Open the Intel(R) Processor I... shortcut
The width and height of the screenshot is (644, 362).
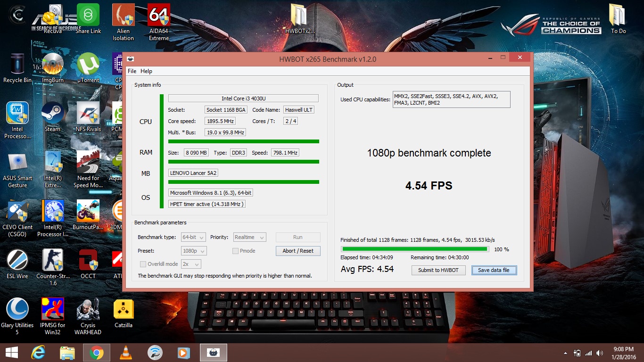tap(53, 219)
